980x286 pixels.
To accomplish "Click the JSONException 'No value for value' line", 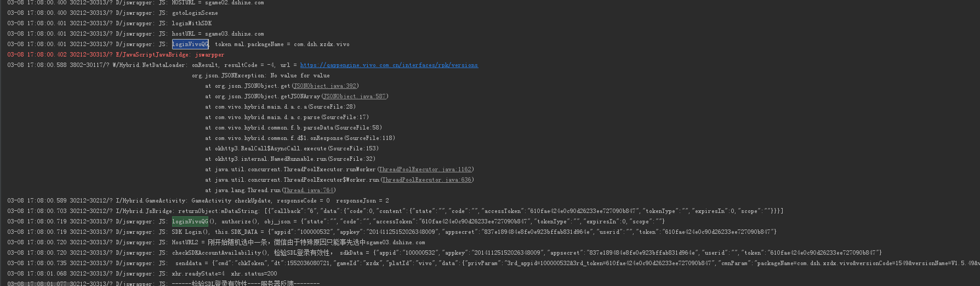I will (261, 75).
